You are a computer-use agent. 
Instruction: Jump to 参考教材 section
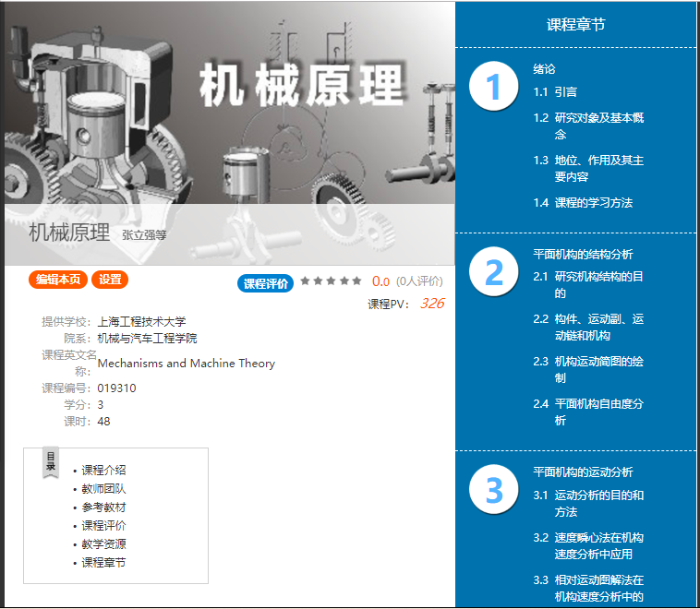click(x=103, y=507)
